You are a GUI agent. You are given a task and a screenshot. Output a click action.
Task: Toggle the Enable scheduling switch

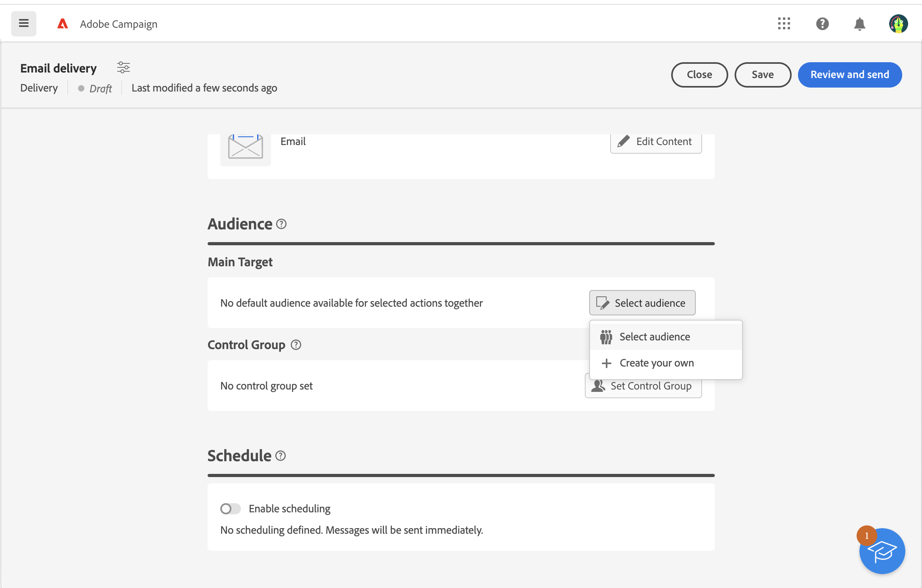pos(231,509)
